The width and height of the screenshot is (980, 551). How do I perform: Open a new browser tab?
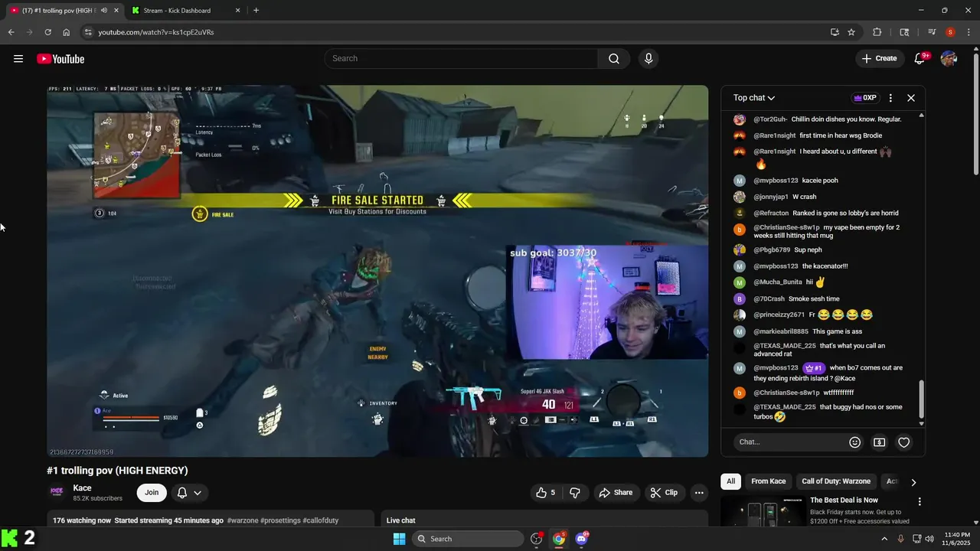point(256,11)
